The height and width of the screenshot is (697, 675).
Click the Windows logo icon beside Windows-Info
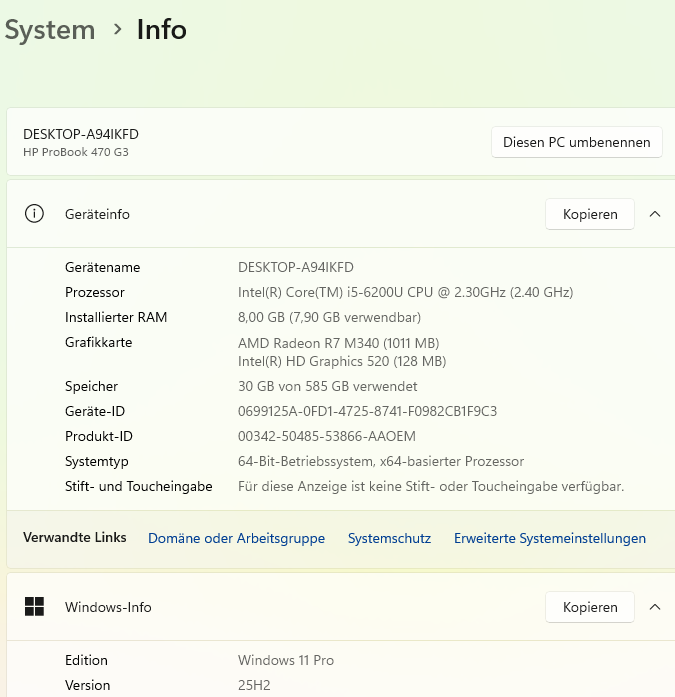click(34, 607)
